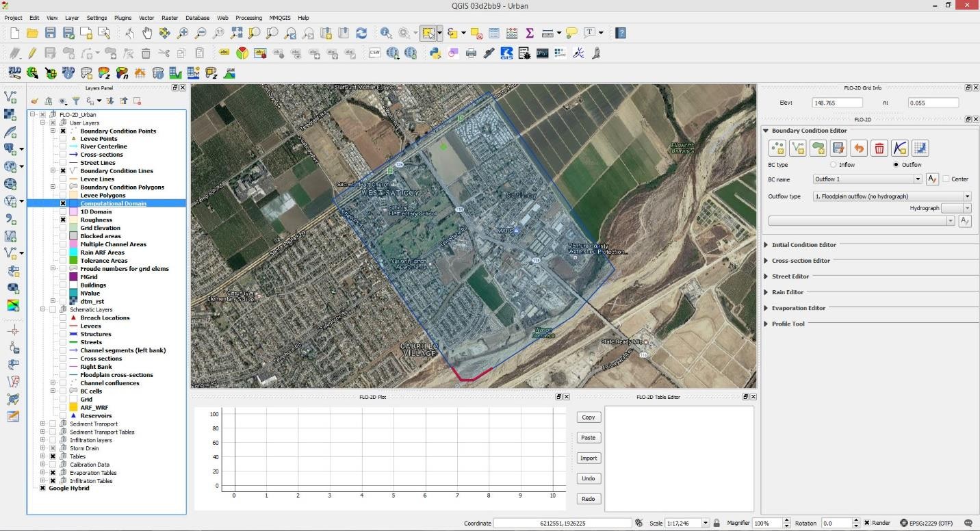Open the field calculator sigma icon
This screenshot has height=531, width=980.
tap(529, 33)
